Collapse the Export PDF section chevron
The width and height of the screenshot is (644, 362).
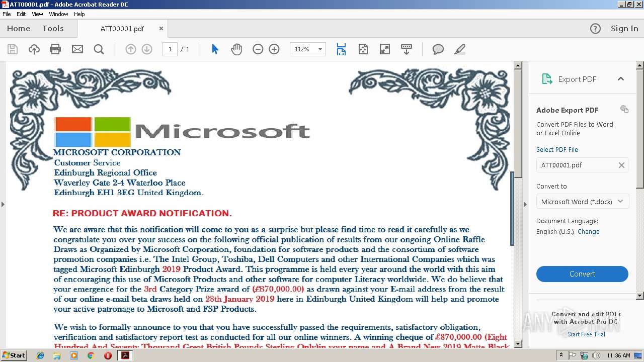(621, 79)
